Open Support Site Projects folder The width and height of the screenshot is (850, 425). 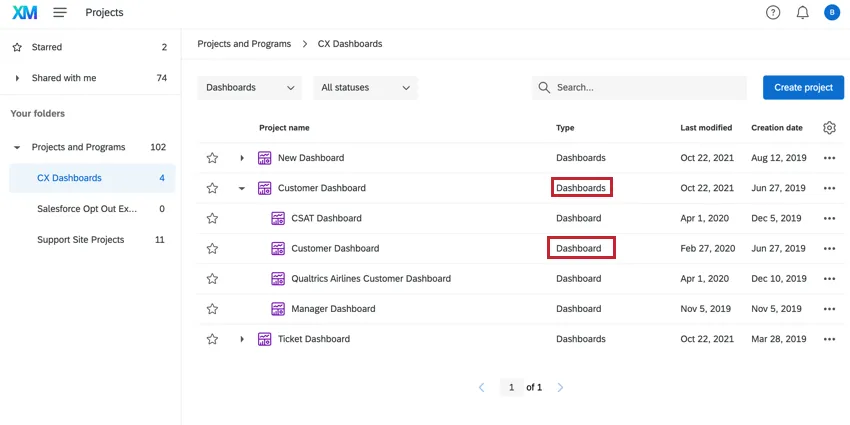click(x=80, y=240)
